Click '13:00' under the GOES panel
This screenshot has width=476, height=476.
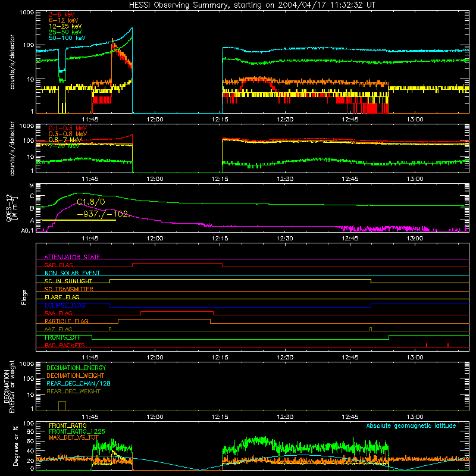[415, 239]
